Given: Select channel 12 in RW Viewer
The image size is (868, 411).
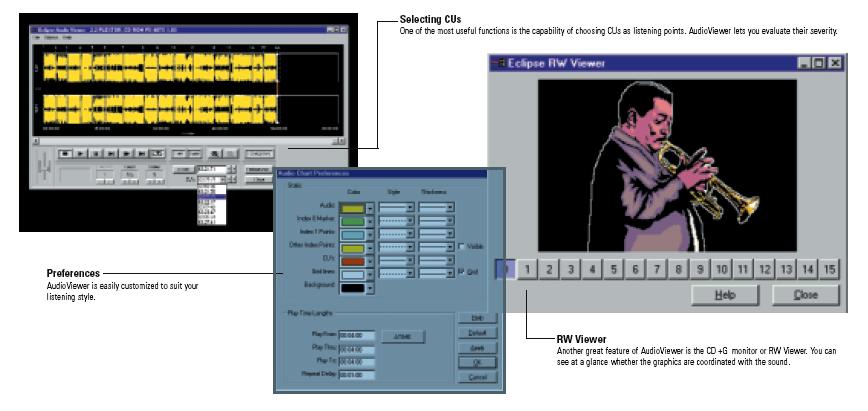Looking at the screenshot, I should tap(764, 270).
